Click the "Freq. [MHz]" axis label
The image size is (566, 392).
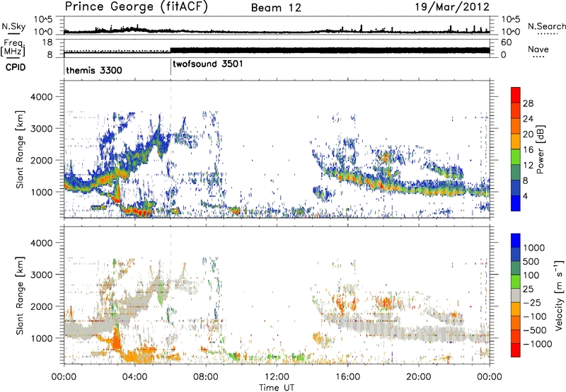click(13, 47)
